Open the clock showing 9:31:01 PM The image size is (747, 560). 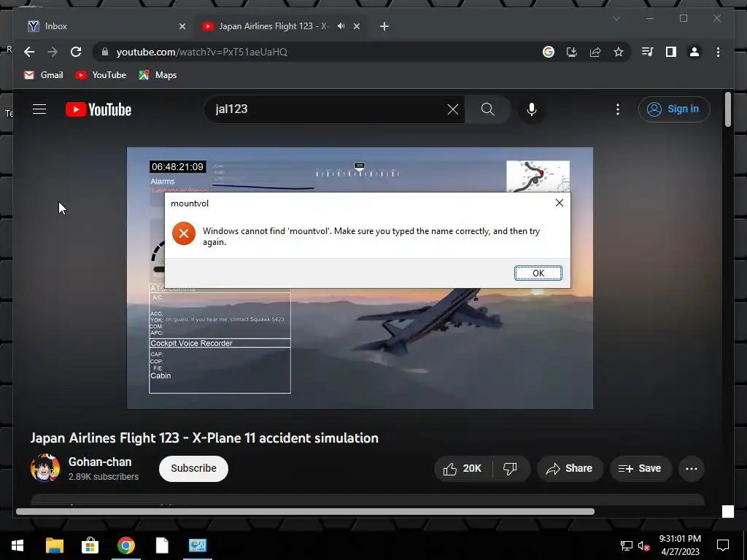pos(680,545)
